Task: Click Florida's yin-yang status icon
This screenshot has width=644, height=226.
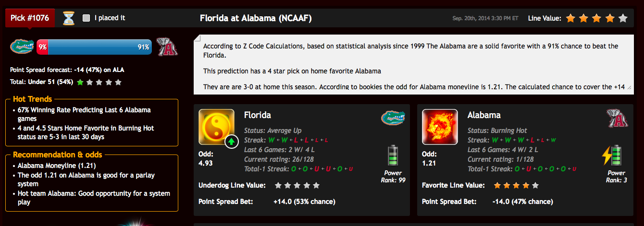Action: (x=216, y=127)
